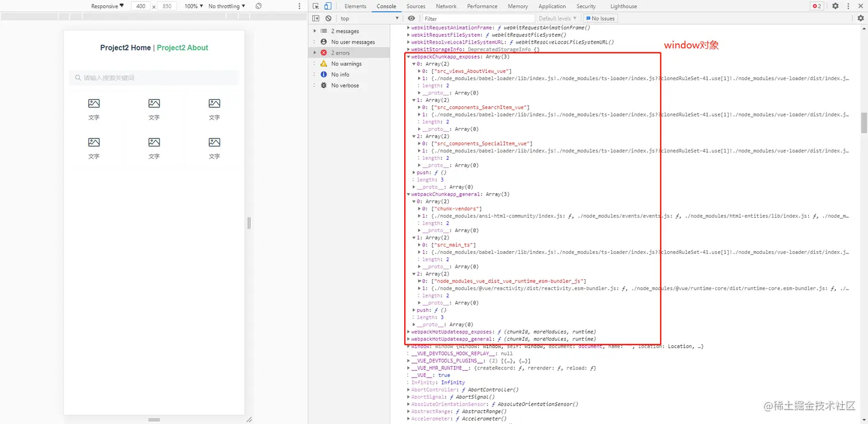
Task: Switch to the Memory tab
Action: point(518,6)
